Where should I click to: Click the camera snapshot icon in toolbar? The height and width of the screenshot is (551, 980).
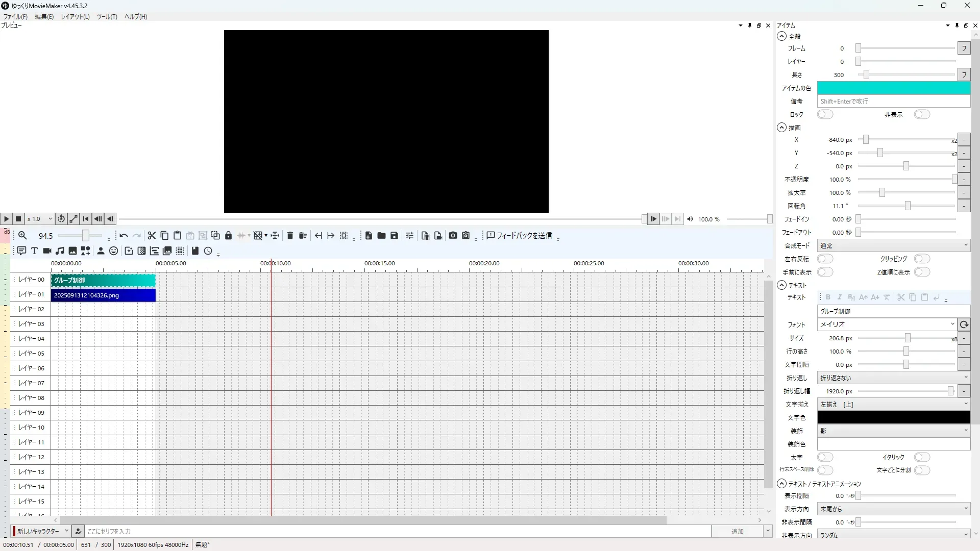point(453,236)
